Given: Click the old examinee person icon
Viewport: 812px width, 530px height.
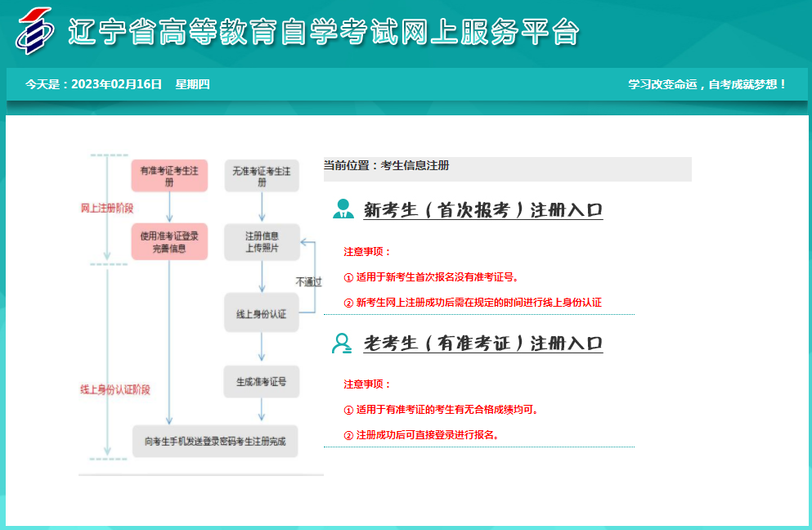Looking at the screenshot, I should [x=344, y=343].
